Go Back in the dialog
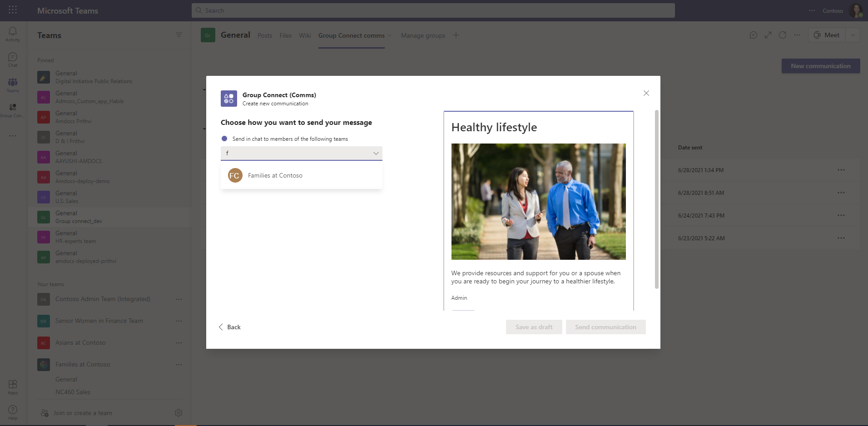Screen dimensions: 868x426 pyautogui.click(x=230, y=327)
